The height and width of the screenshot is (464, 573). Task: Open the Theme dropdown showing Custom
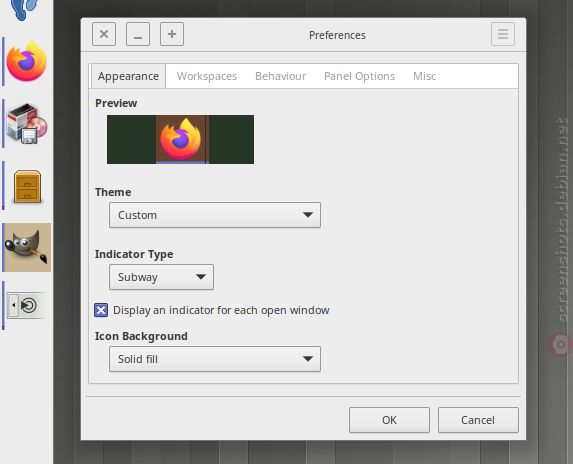coord(215,215)
